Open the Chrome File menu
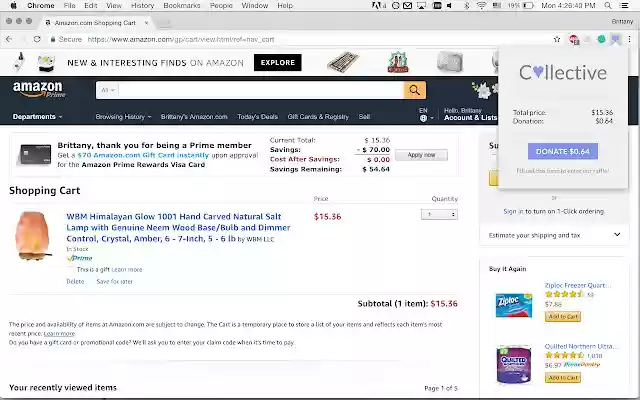 [x=69, y=6]
